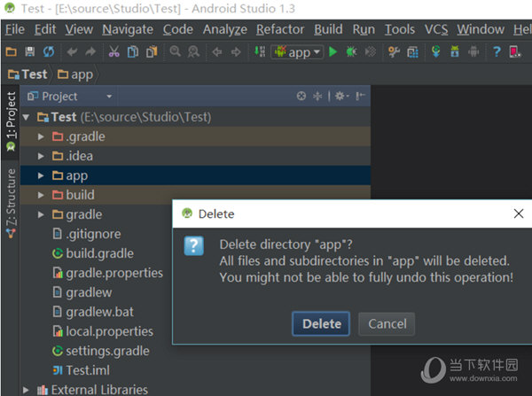
Task: Open the Analyze menu
Action: (225, 29)
